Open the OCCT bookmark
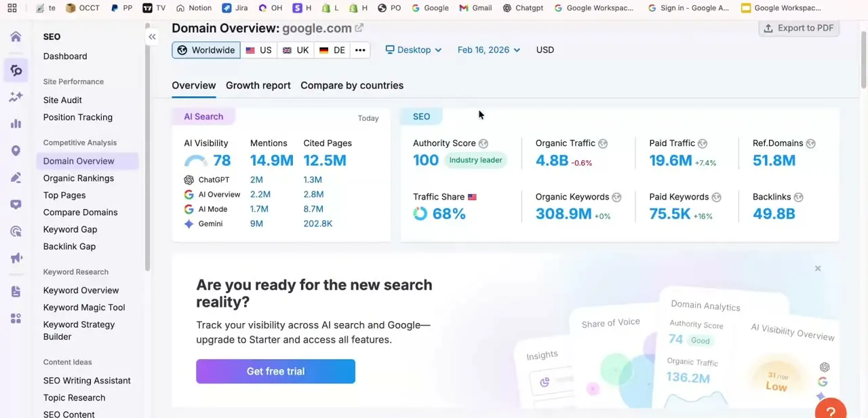Screen dimensions: 868x418 (82, 8)
